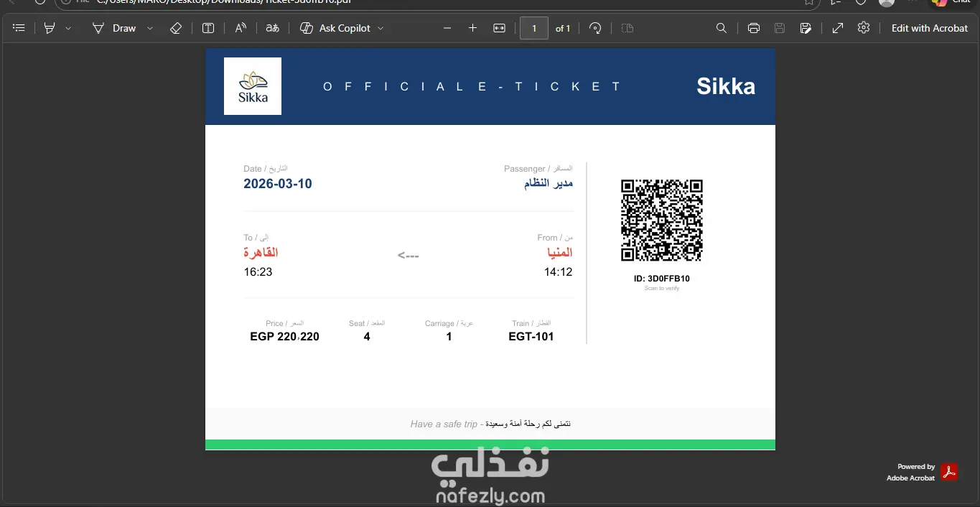Image resolution: width=980 pixels, height=507 pixels.
Task: Click the page number input field
Action: tap(534, 28)
